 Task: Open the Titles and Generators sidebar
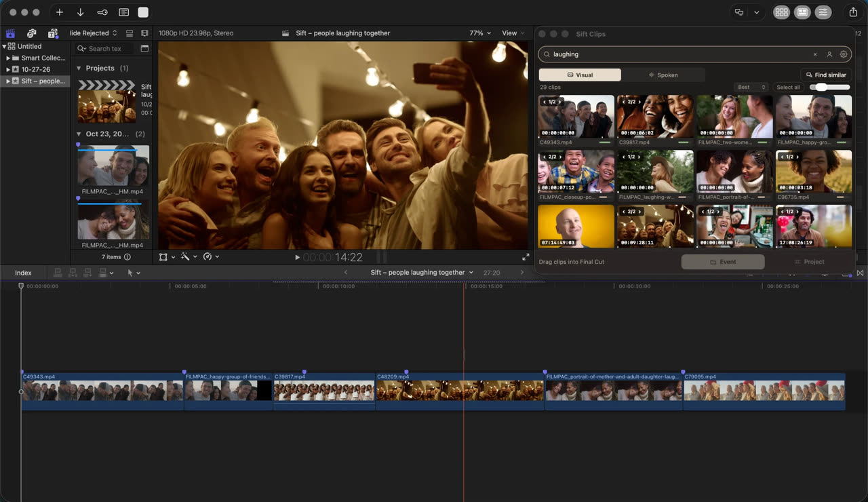tap(52, 33)
